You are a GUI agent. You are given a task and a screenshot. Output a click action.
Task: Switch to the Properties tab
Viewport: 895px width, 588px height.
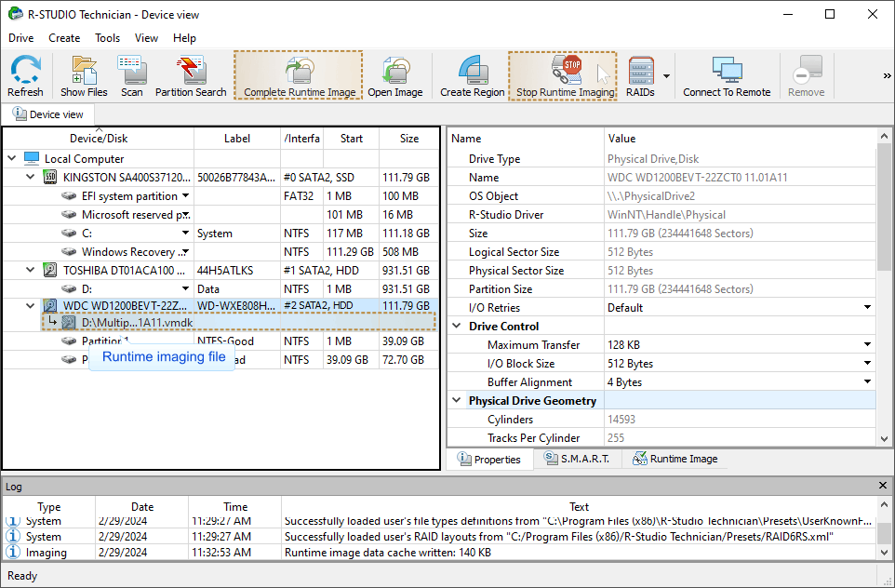pyautogui.click(x=489, y=459)
